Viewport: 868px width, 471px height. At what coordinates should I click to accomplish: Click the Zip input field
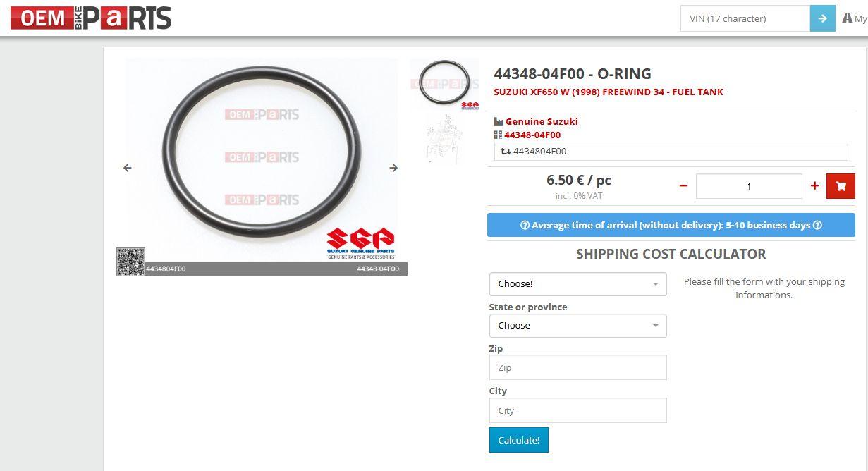[x=577, y=367]
